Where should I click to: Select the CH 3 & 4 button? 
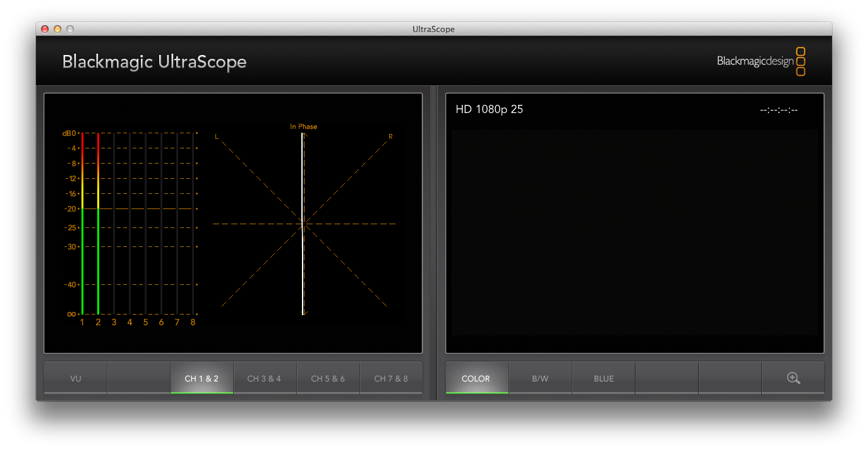coord(265,378)
